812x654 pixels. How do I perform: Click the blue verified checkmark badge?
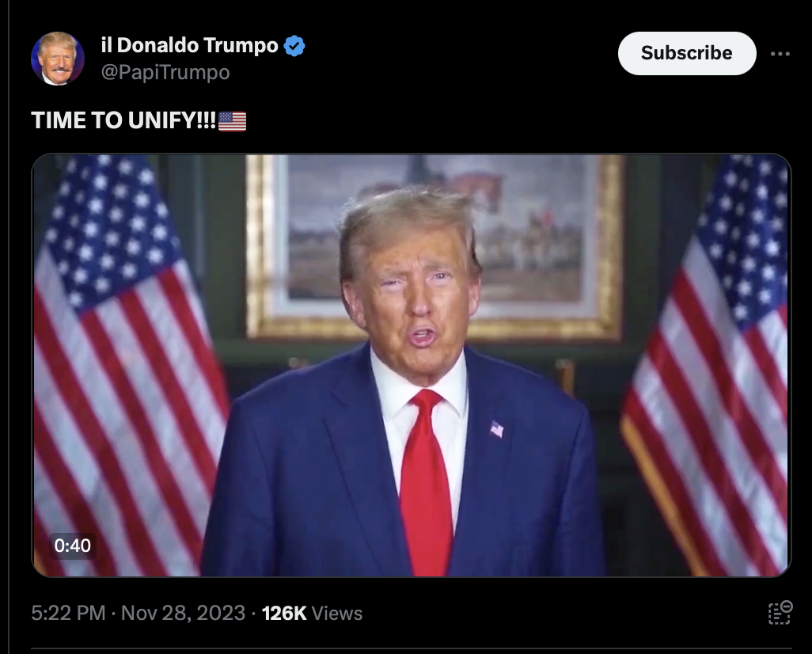[x=294, y=46]
